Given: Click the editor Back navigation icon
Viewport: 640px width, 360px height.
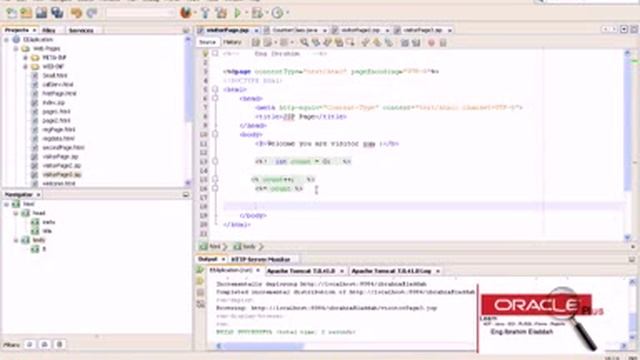Looking at the screenshot, I should [267, 42].
